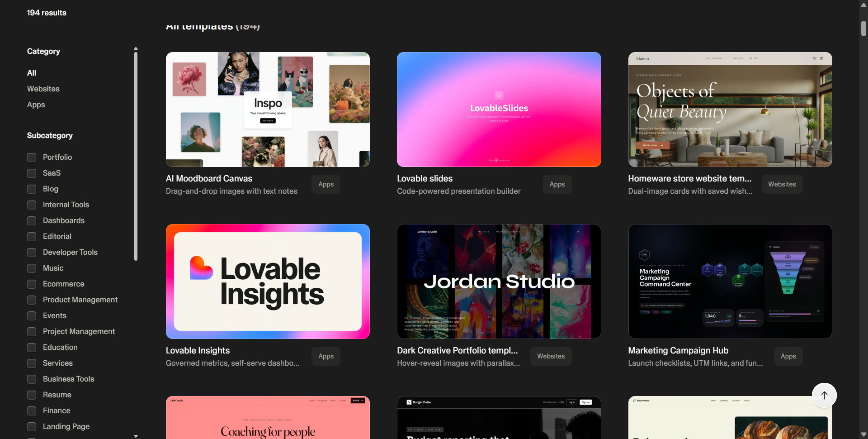
Task: Check the Internal Tools checkbox
Action: 32,205
